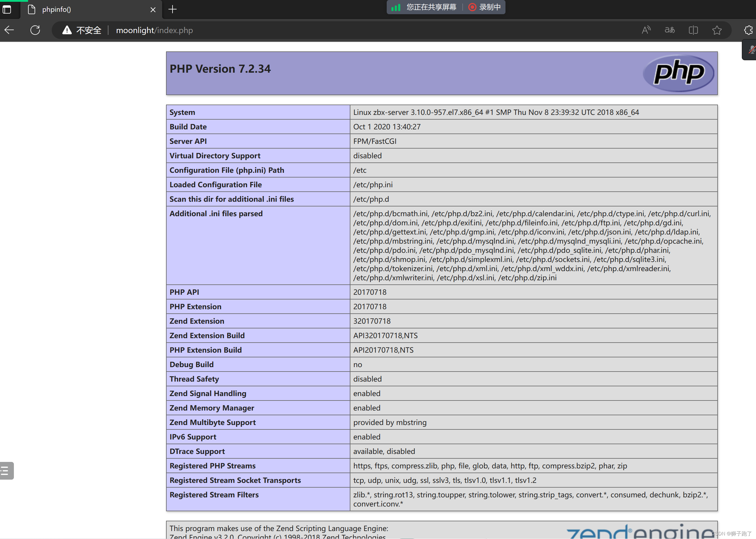The width and height of the screenshot is (756, 539).
Task: Click the Build Date value Oct 1 2020
Action: click(387, 127)
